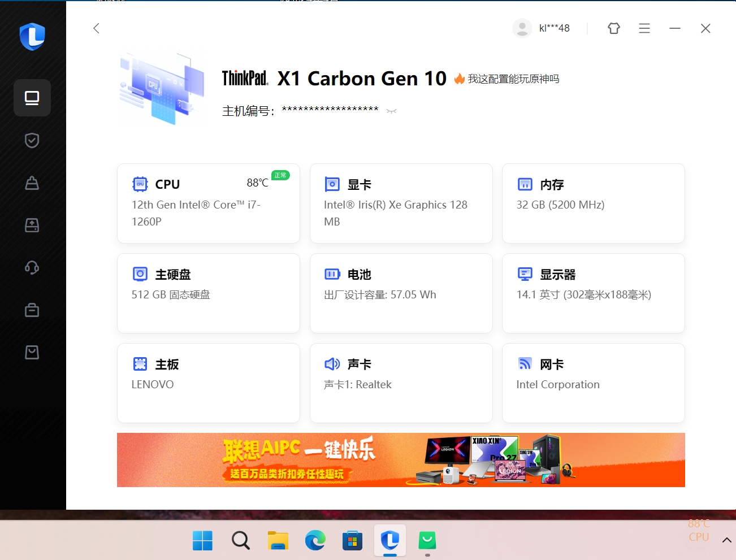Image resolution: width=736 pixels, height=560 pixels.
Task: Click the 网卡 network icon
Action: (x=525, y=364)
